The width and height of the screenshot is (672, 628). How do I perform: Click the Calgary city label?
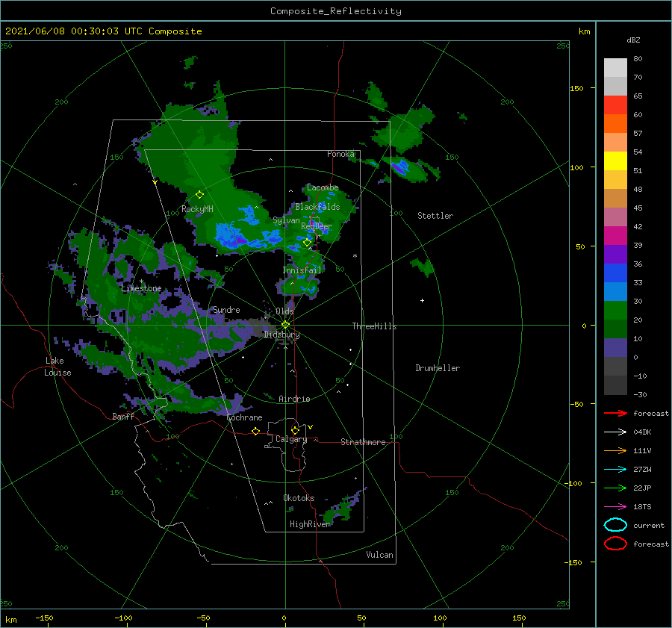click(x=291, y=439)
